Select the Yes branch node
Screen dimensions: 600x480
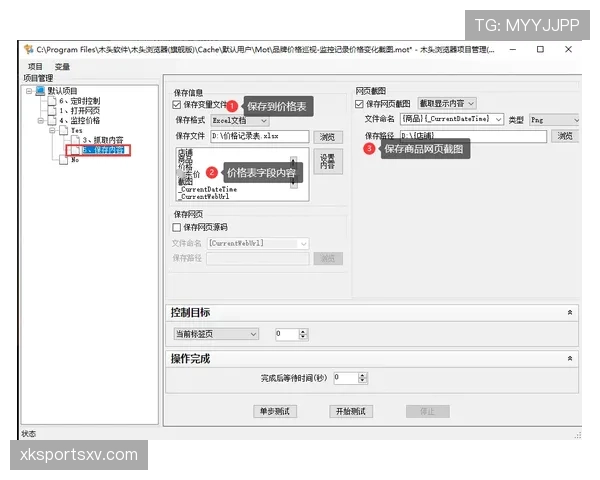pos(77,131)
